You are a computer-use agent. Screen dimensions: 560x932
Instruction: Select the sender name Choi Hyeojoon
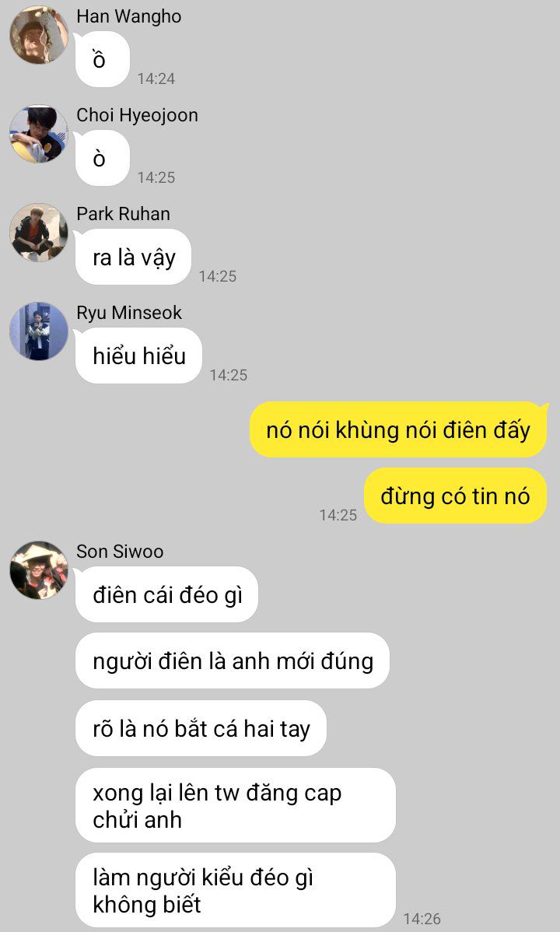pos(138,115)
